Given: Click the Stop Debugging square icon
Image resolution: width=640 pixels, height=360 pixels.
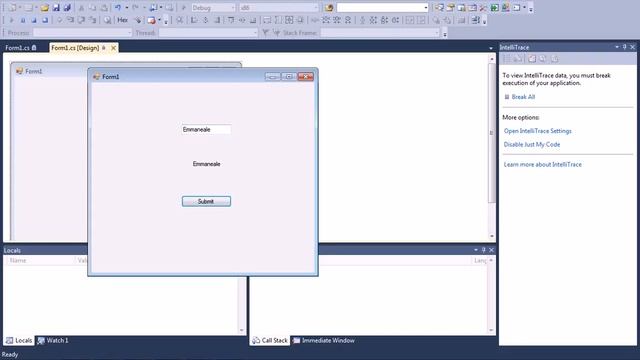Looking at the screenshot, I should point(34,20).
